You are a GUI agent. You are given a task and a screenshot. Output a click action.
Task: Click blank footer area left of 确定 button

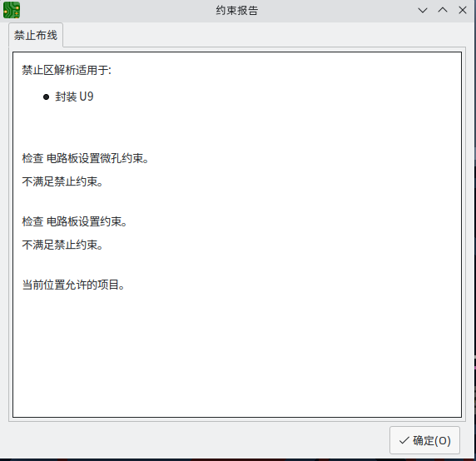coord(197,440)
